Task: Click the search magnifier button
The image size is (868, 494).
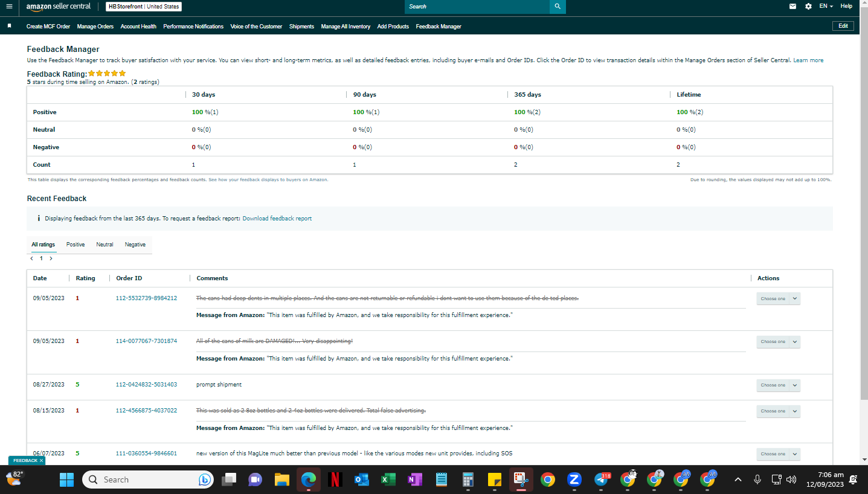Action: [558, 7]
